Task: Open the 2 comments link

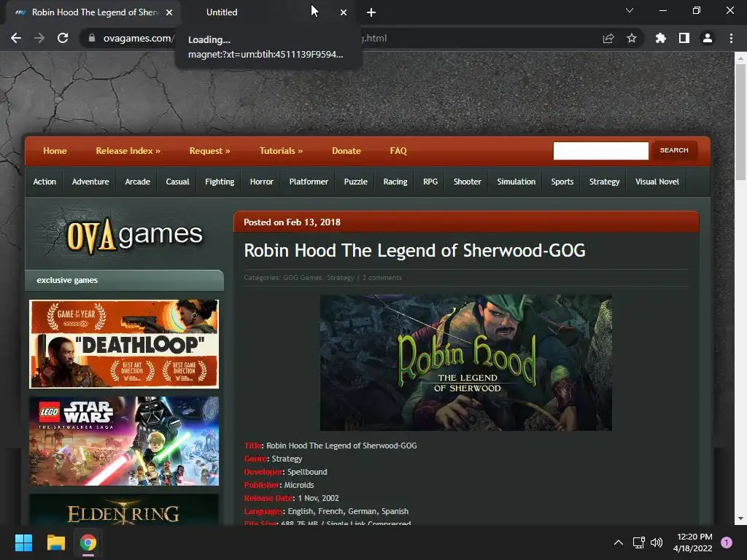Action: coord(382,278)
